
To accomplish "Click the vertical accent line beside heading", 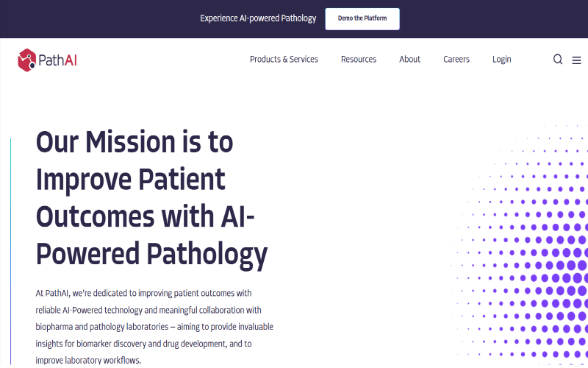I will [10, 252].
